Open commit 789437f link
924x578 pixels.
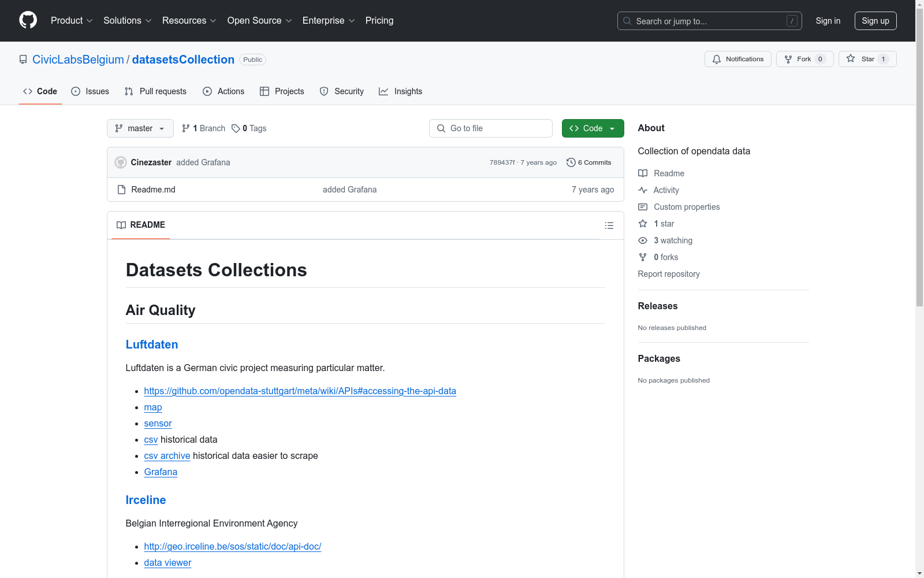click(x=502, y=162)
